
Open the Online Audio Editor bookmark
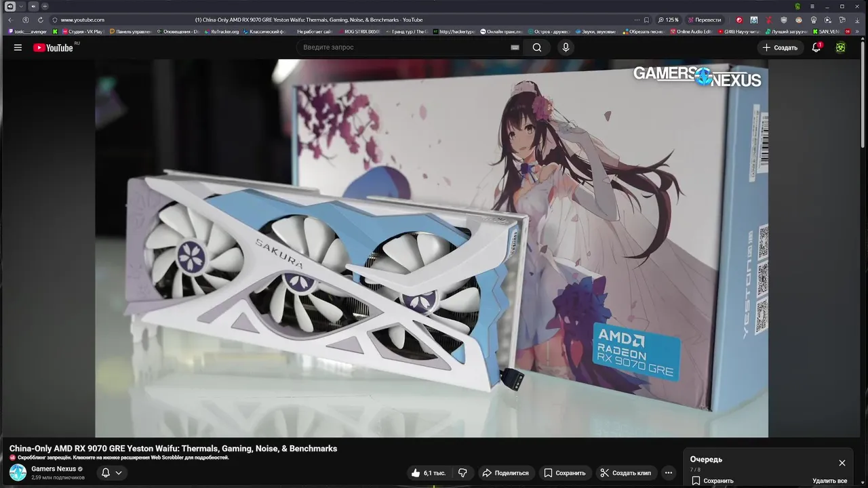691,31
